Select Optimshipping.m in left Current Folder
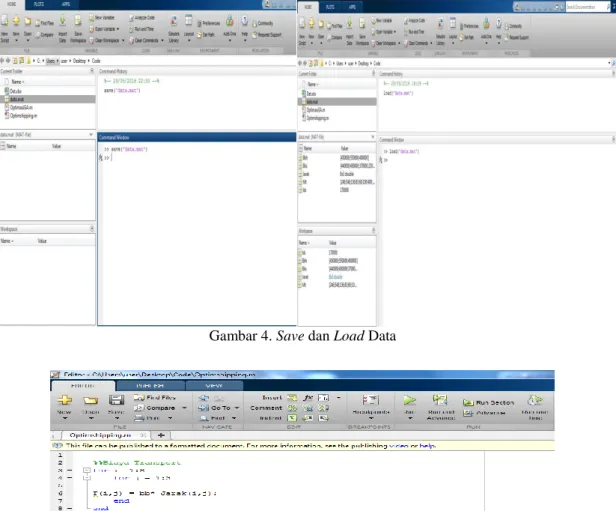The height and width of the screenshot is (511, 616). (23, 115)
